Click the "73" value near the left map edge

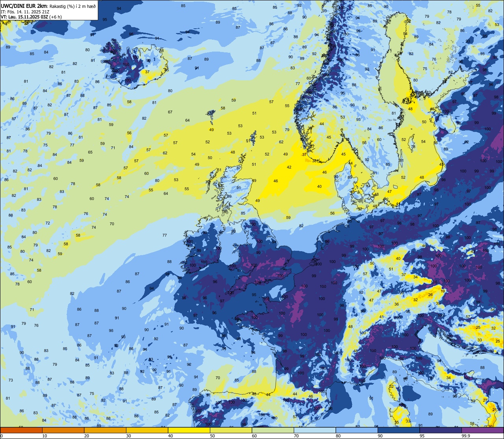[x=11, y=380]
